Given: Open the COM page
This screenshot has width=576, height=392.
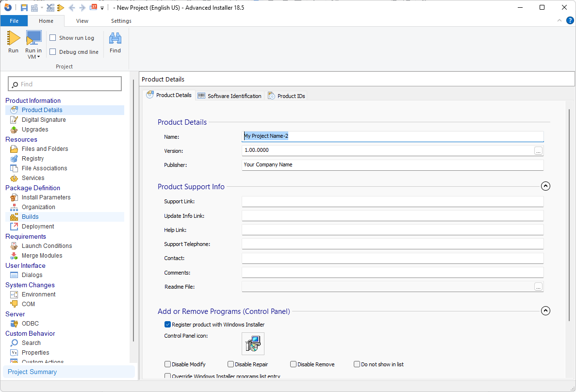Looking at the screenshot, I should point(28,304).
